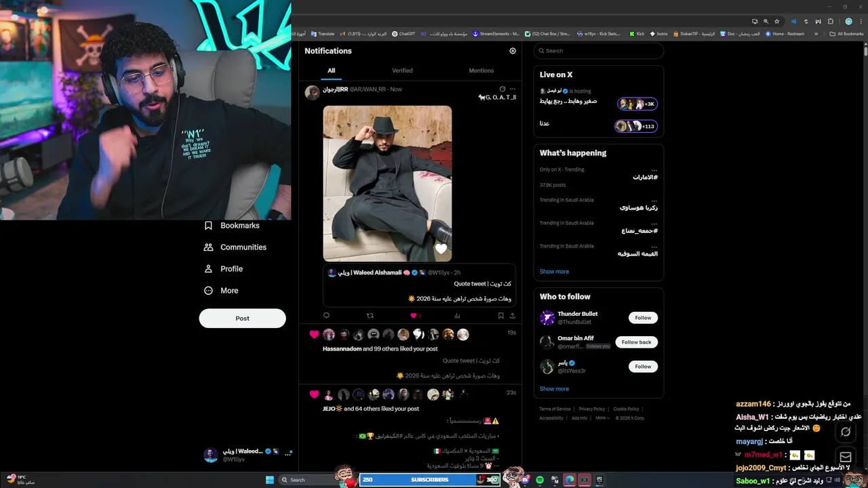The image size is (868, 488).
Task: Open the man in black hat photo
Action: (387, 183)
